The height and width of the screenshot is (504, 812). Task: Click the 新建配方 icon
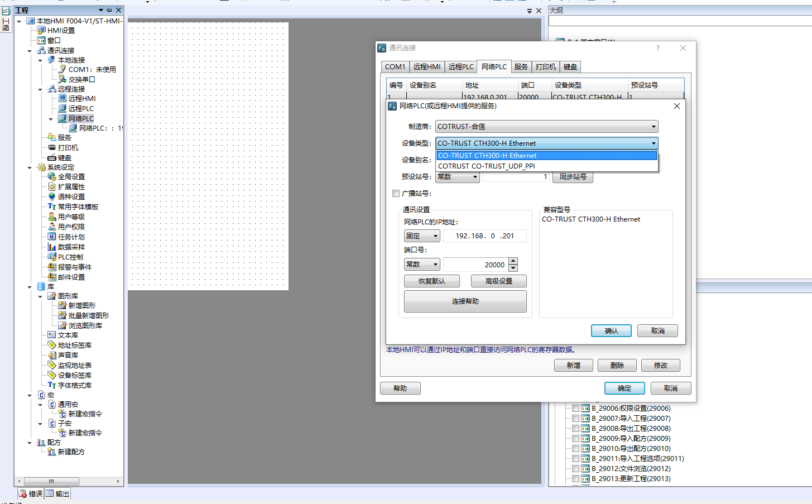coord(52,452)
